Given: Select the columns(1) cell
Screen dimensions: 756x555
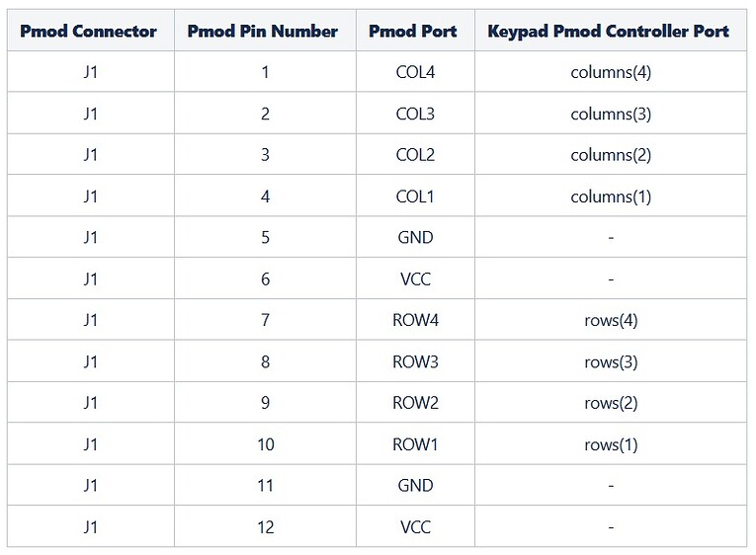Looking at the screenshot, I should 611,197.
